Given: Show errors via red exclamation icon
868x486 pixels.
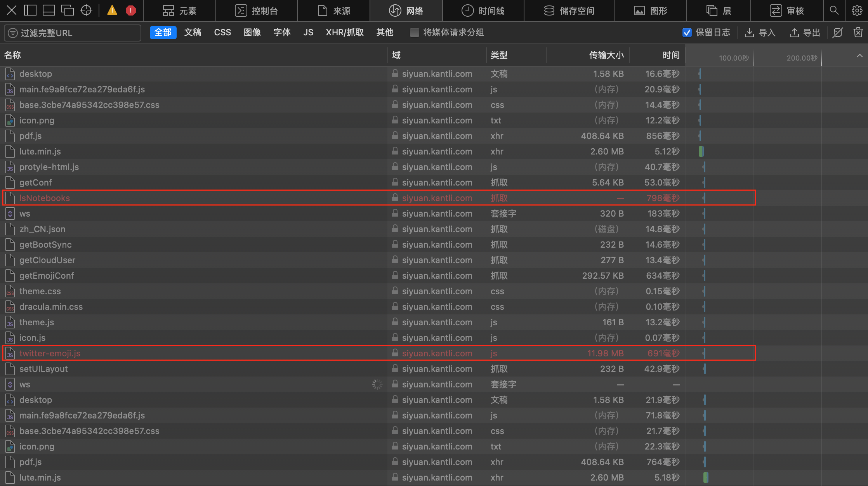Looking at the screenshot, I should pos(131,10).
